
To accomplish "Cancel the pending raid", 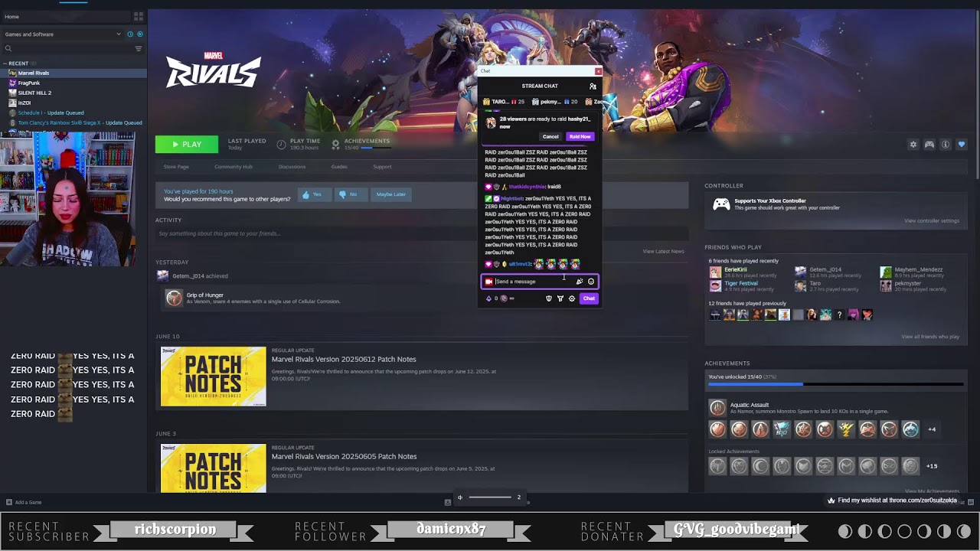I will [550, 137].
